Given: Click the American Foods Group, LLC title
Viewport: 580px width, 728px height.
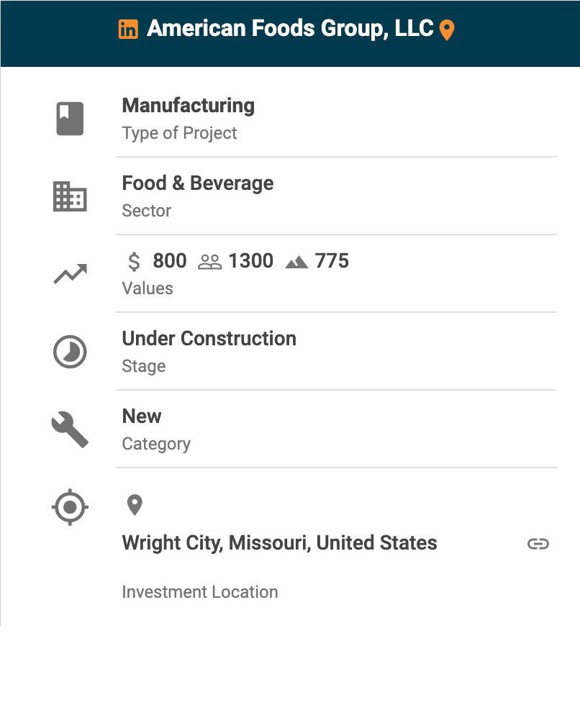Looking at the screenshot, I should pyautogui.click(x=290, y=29).
